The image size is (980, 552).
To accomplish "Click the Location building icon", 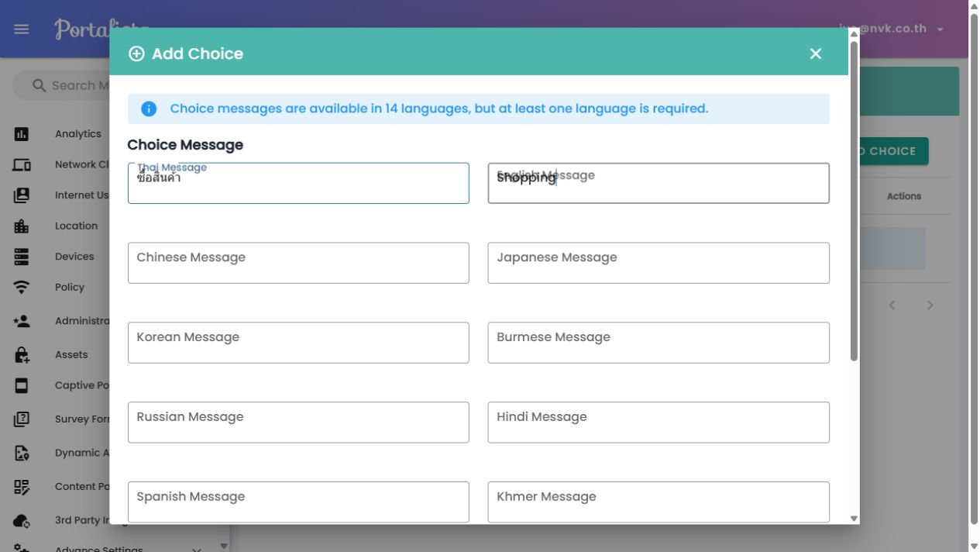I will (22, 226).
